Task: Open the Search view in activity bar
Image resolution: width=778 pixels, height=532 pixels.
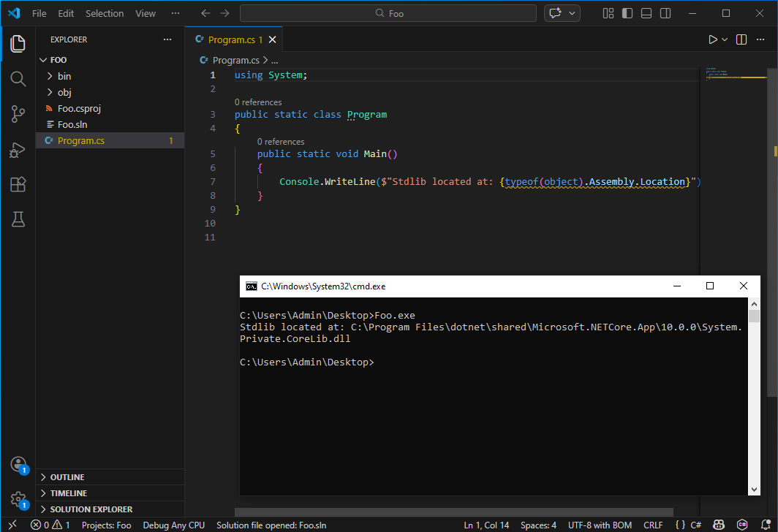Action: tap(18, 79)
